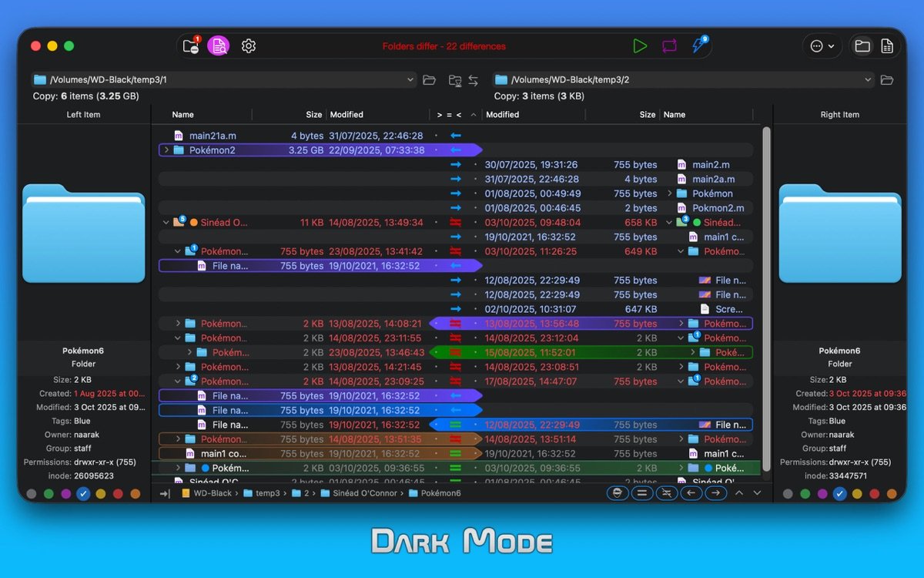Click the blue lightning bolt quick actions icon
This screenshot has width=924, height=578.
coord(698,45)
